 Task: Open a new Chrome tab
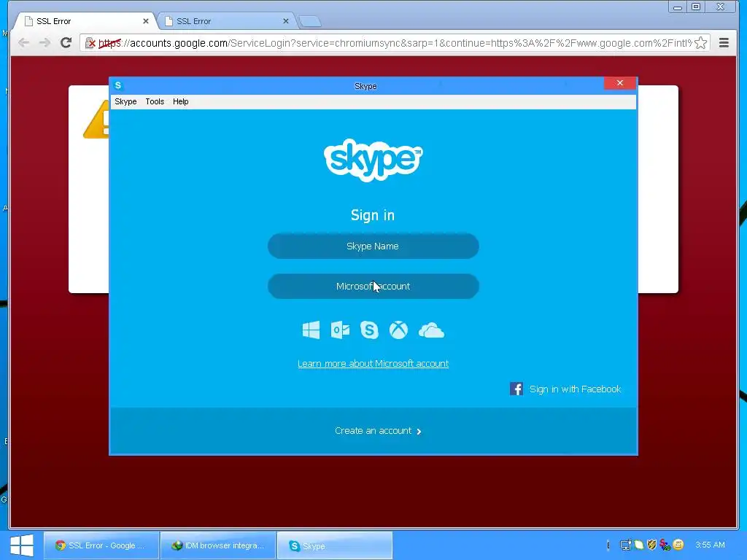[309, 21]
